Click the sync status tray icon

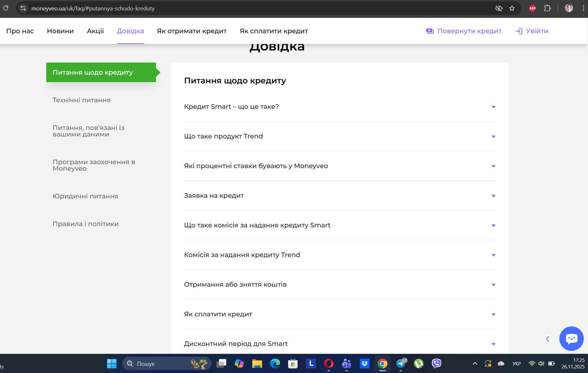[488, 364]
